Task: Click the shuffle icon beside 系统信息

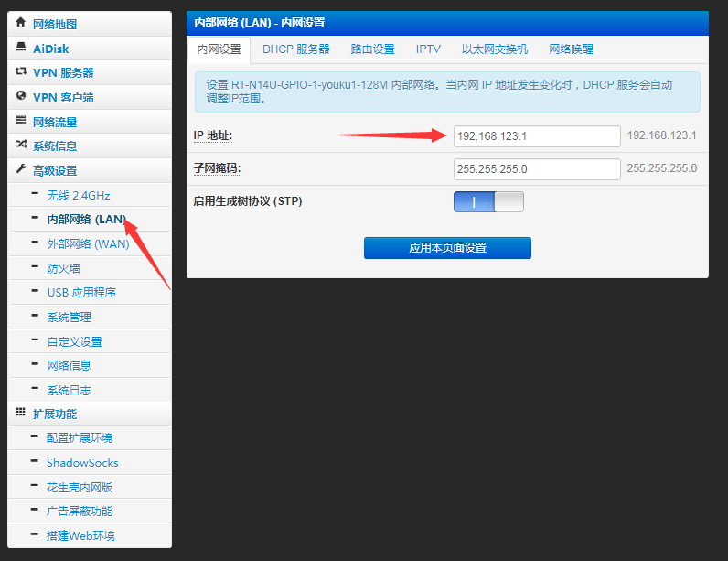Action: [x=21, y=145]
